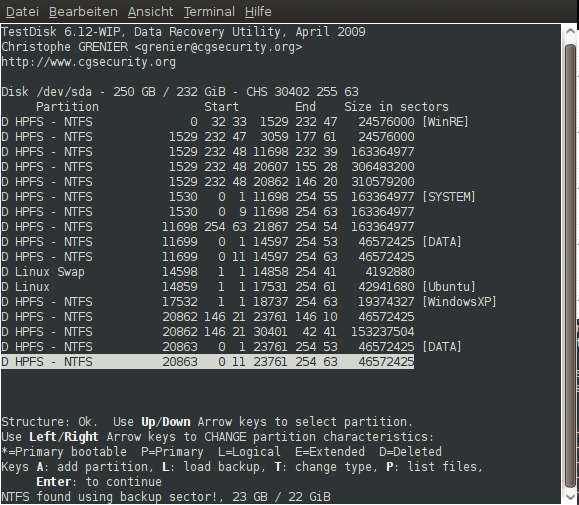Click 'NTFS found using backup sector!' message
Image resolution: width=579 pixels, height=505 pixels.
coord(113,497)
